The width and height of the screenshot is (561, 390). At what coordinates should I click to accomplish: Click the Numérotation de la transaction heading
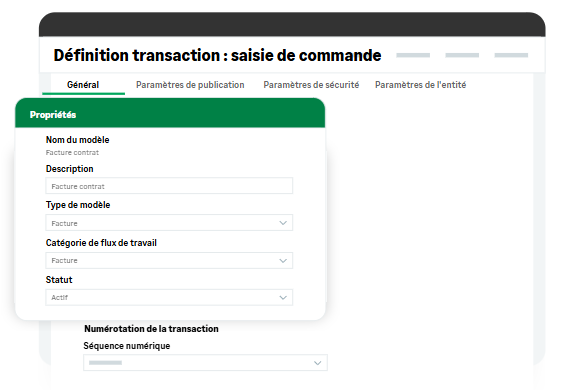(151, 328)
